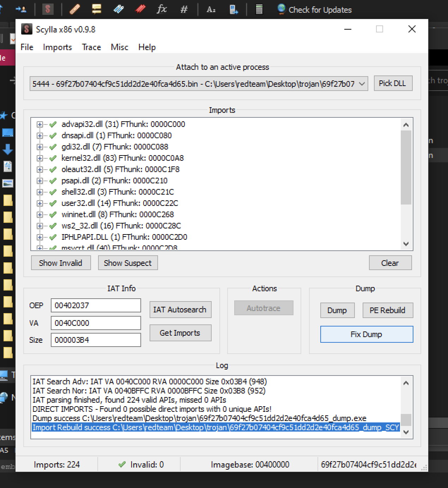
Task: Click the VA input field
Action: [96, 323]
